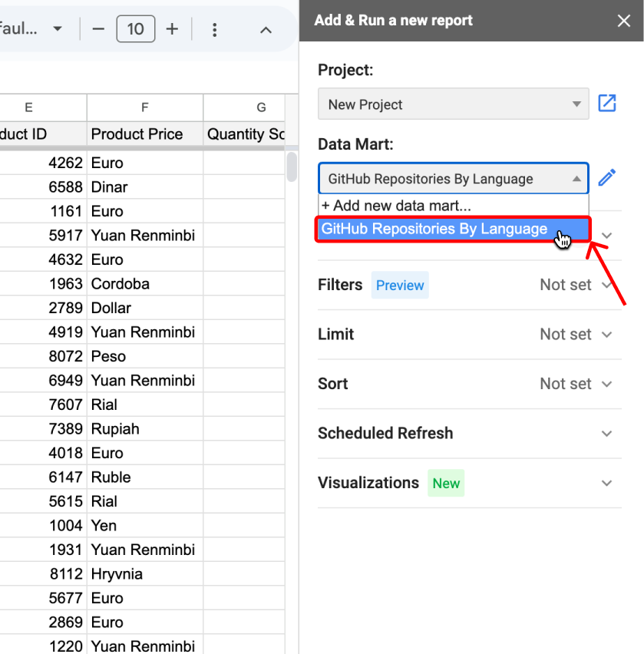644x654 pixels.
Task: Click the Filters 'Not set' value
Action: tap(566, 286)
